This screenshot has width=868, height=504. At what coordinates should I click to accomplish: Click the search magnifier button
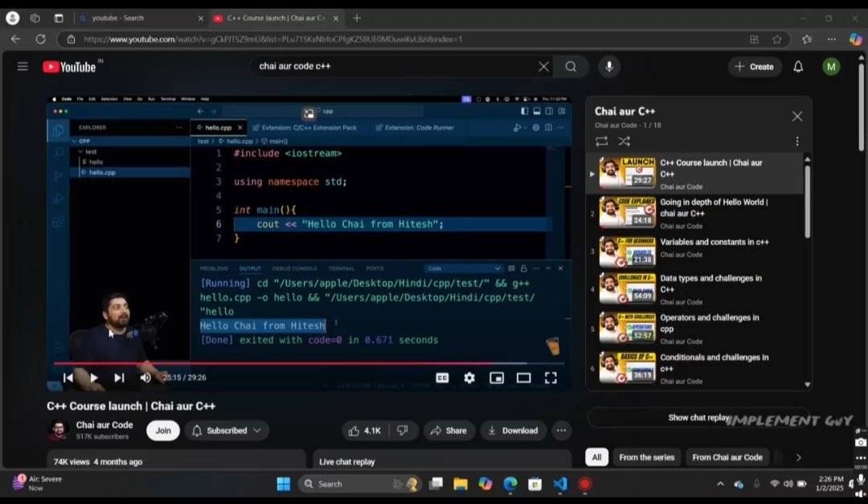click(x=571, y=67)
